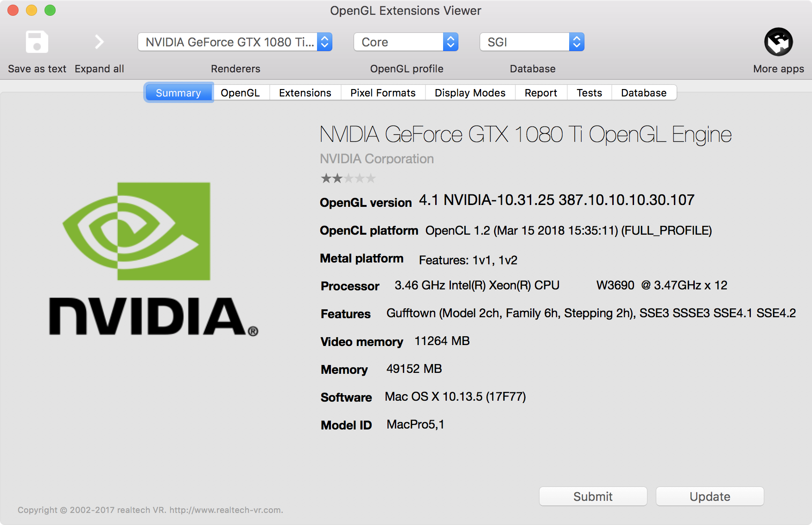Click the Submit button
This screenshot has height=525, width=812.
tap(593, 496)
